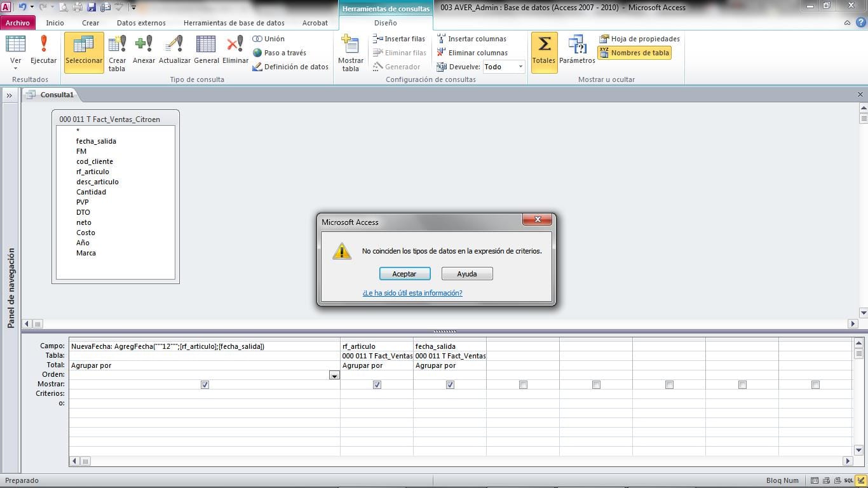This screenshot has height=488, width=868.
Task: Select the fecha_salida field in the table list
Action: [96, 140]
